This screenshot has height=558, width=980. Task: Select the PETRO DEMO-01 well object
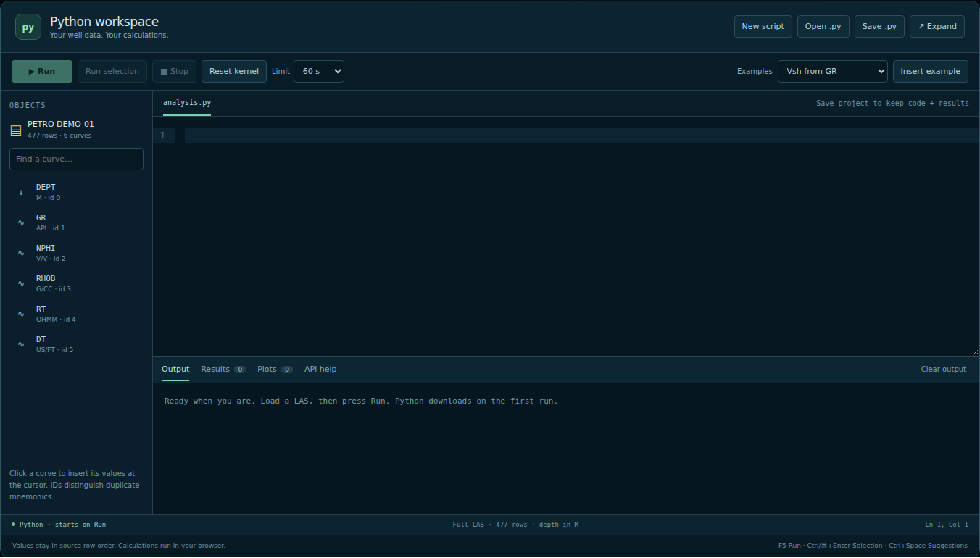76,129
